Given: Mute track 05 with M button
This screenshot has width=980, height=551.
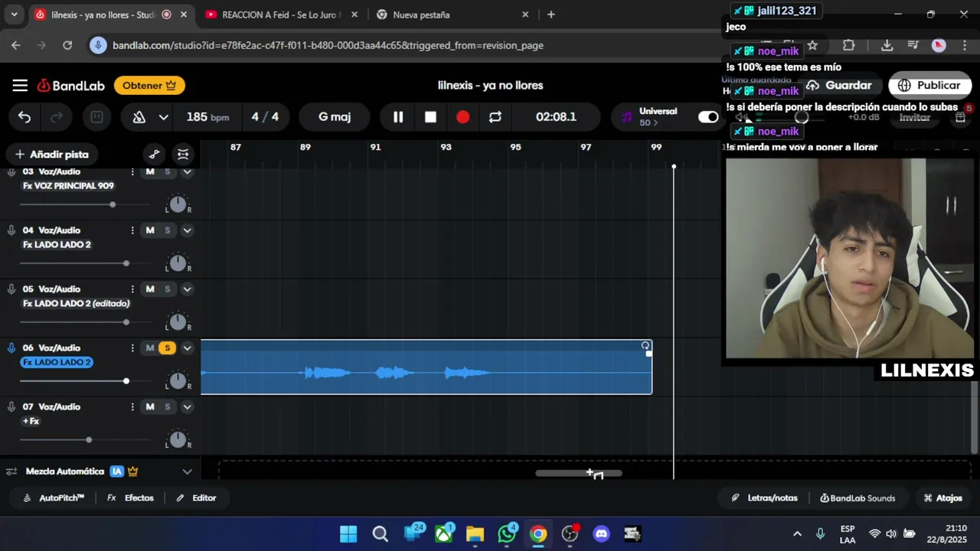Looking at the screenshot, I should pyautogui.click(x=150, y=289).
